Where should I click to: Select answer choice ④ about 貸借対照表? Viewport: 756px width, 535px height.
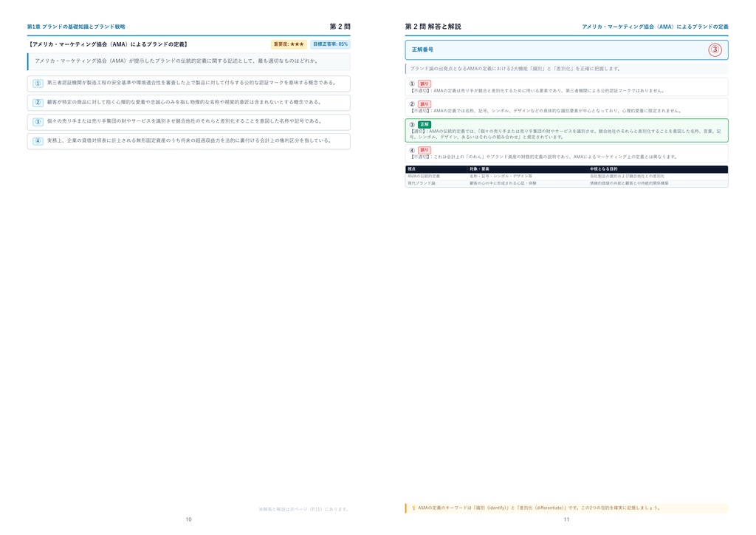point(188,141)
